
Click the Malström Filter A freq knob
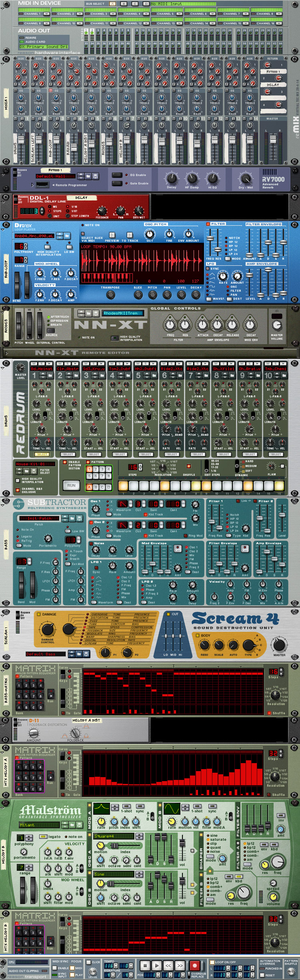tap(278, 862)
